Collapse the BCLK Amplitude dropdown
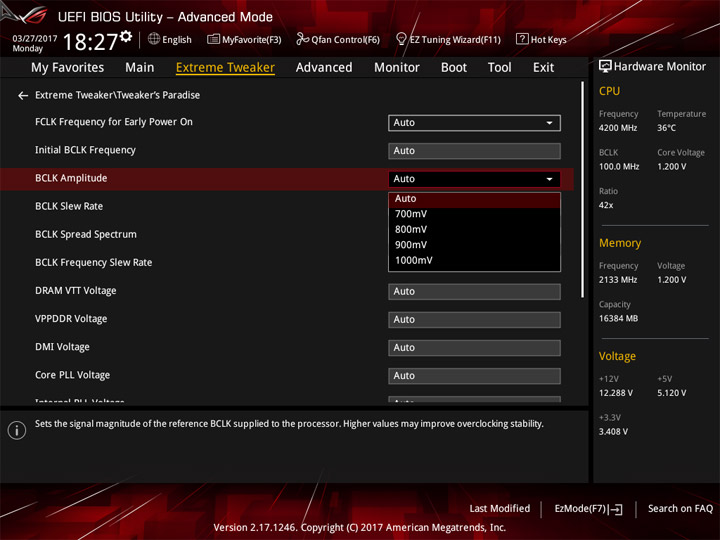The height and width of the screenshot is (540, 720). click(x=474, y=179)
